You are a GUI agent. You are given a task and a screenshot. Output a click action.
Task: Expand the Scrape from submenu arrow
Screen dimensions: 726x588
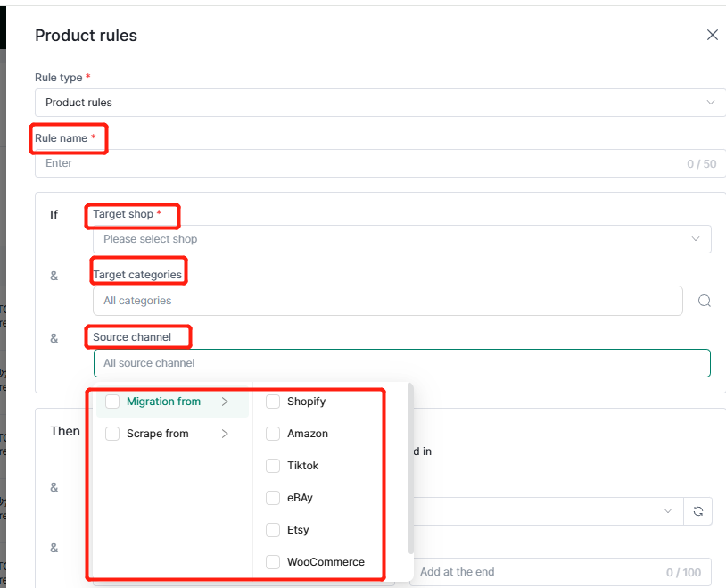(x=225, y=434)
